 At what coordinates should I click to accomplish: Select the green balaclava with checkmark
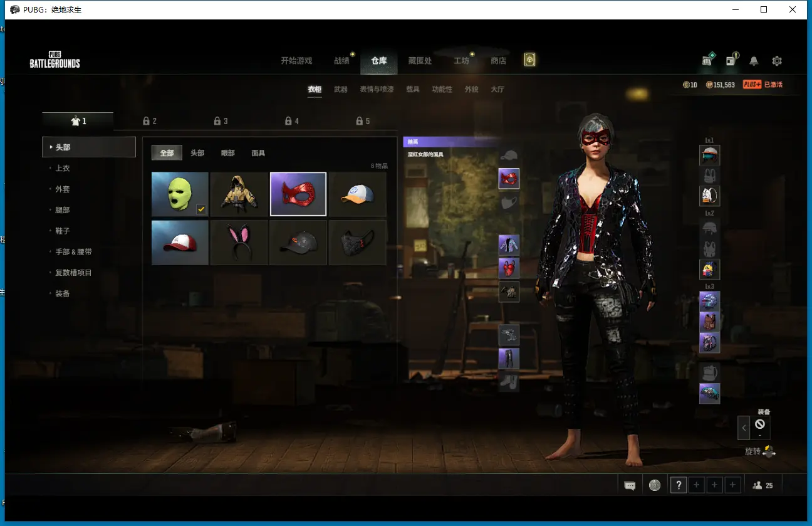point(180,194)
